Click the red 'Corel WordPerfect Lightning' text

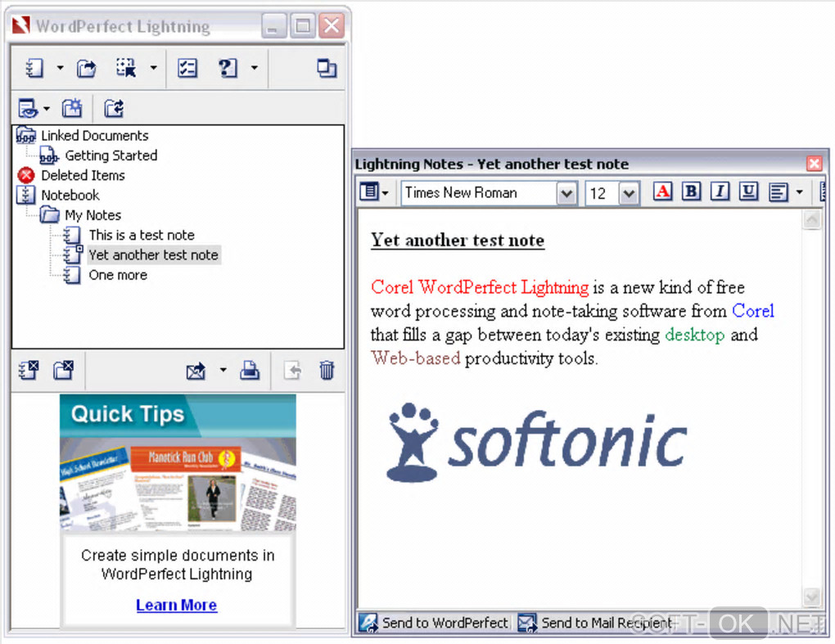tap(480, 287)
